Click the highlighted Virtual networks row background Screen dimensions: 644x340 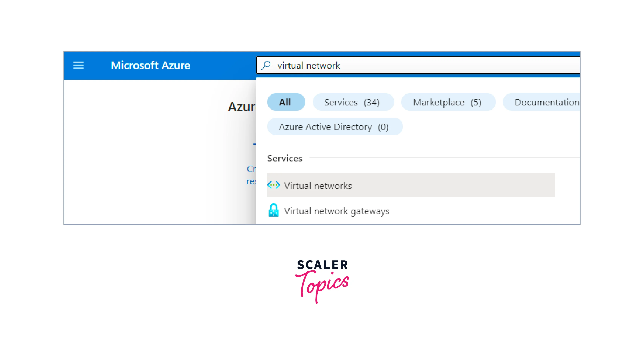click(x=411, y=185)
